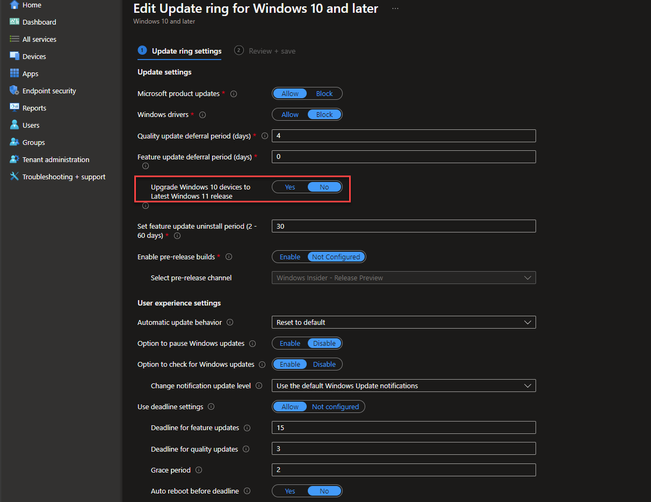Open Devices in the navigation menu
Image resolution: width=651 pixels, height=502 pixels.
34,56
